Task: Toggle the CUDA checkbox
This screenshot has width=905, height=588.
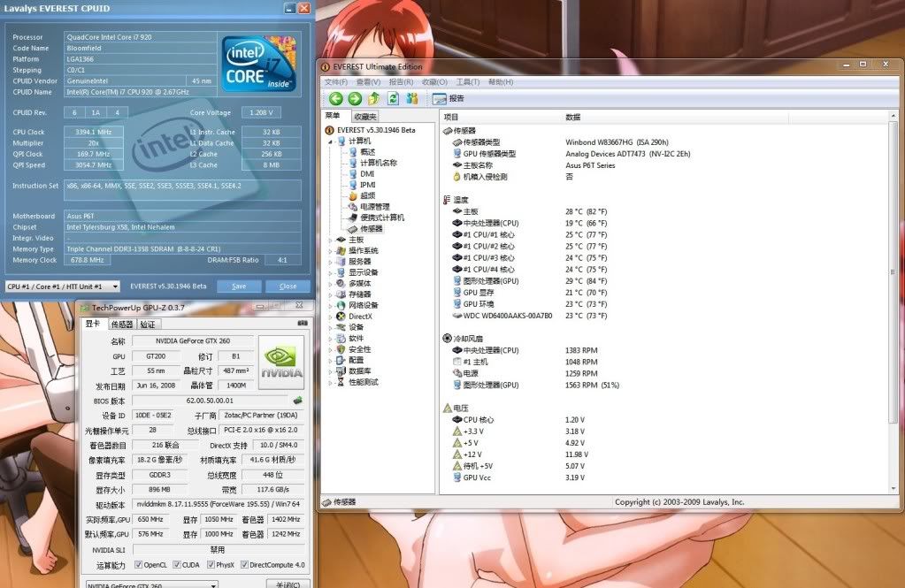Action: coord(178,564)
